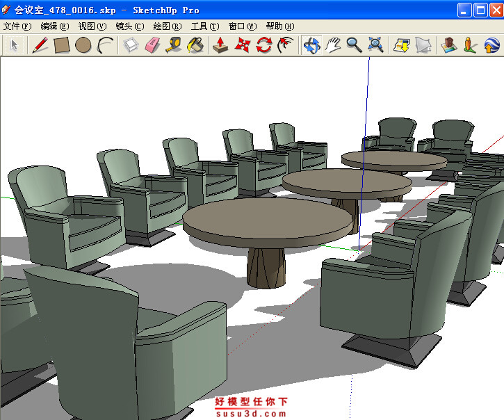Click the Make Component tool
The image size is (504, 420).
[x=131, y=45]
